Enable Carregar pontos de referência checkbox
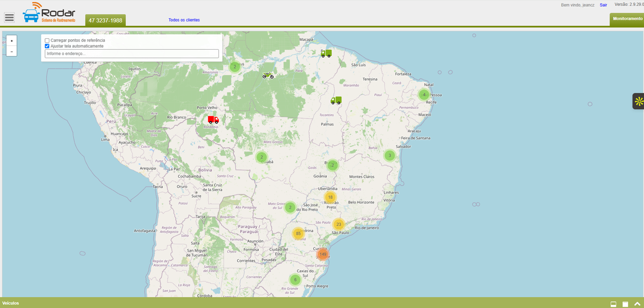 47,40
